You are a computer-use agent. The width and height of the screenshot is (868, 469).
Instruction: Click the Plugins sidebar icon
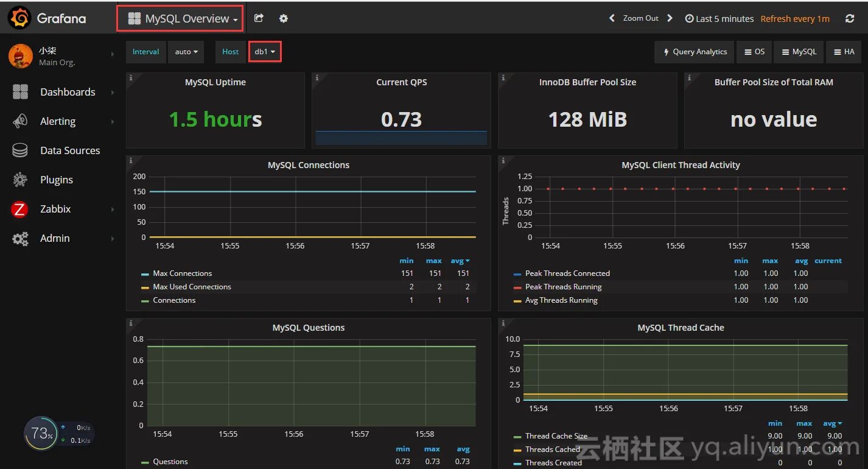click(20, 180)
